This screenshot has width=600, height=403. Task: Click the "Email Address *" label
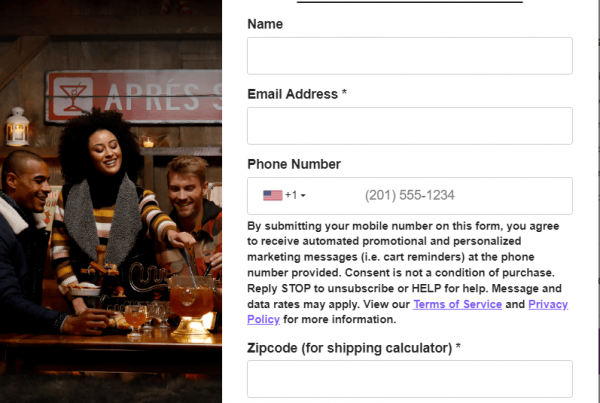[297, 94]
